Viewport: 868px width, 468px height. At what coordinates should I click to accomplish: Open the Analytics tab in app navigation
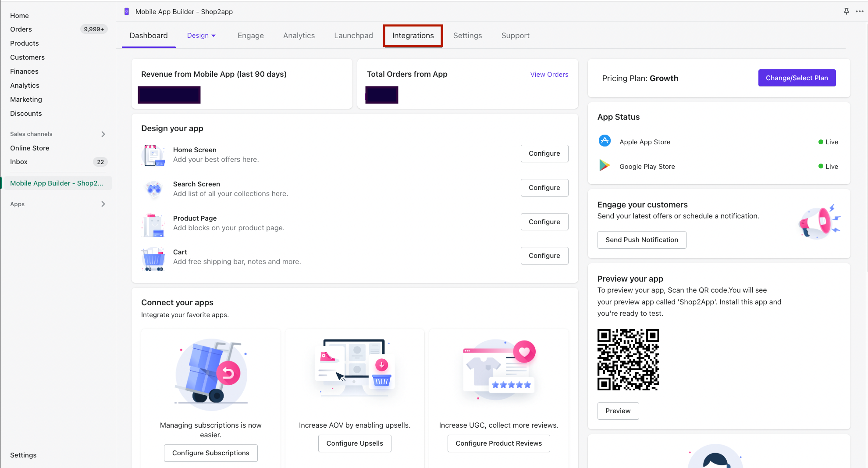pyautogui.click(x=299, y=36)
